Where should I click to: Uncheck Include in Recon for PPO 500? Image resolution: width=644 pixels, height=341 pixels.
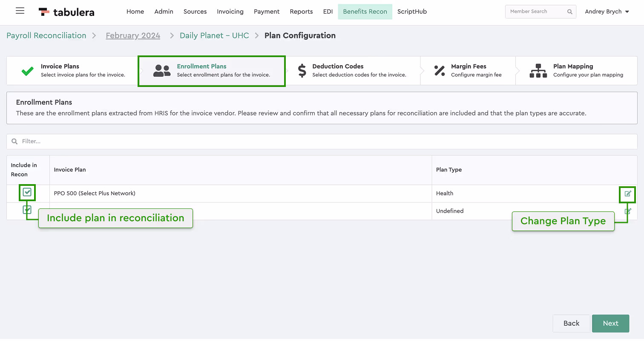pos(27,193)
